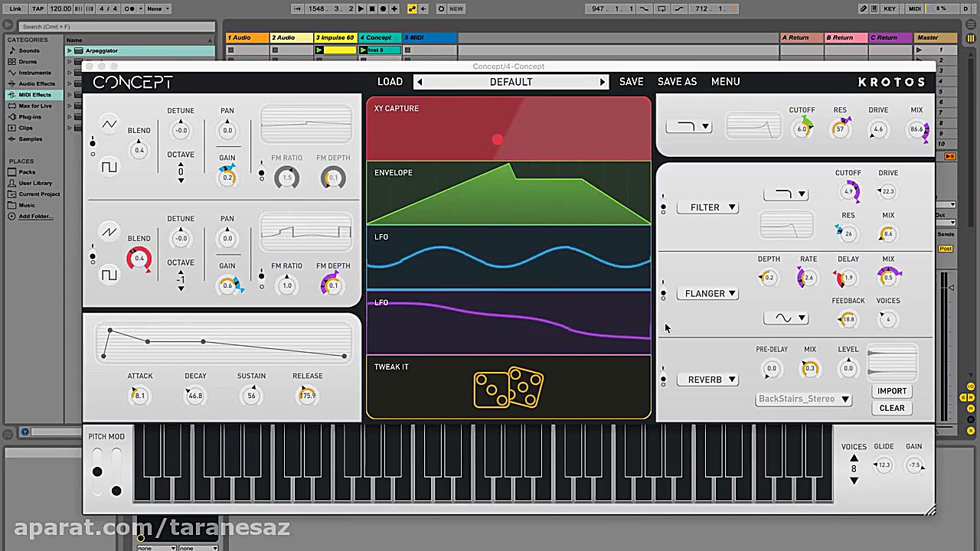This screenshot has width=980, height=551.
Task: Select oscillator 2 sawtooth waveform icon
Action: click(x=109, y=232)
